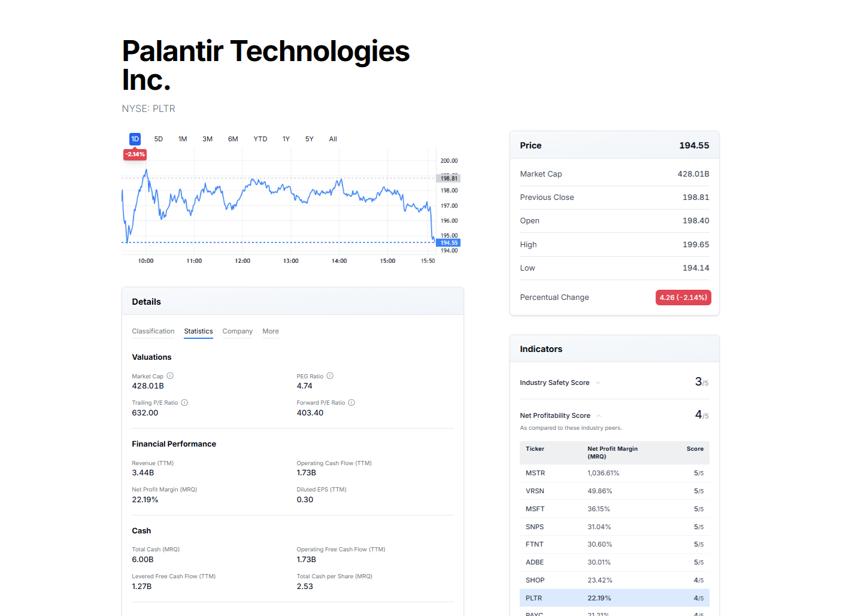Select the All time chart range

[x=333, y=139]
